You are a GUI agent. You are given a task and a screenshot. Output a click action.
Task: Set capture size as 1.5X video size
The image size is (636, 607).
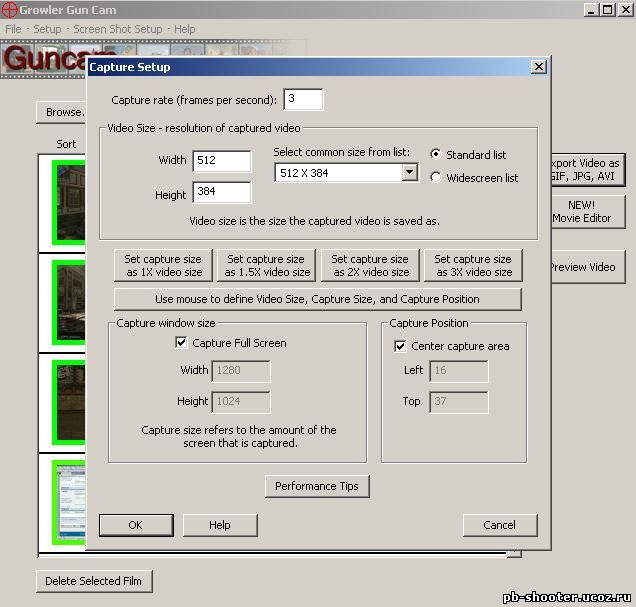click(266, 265)
